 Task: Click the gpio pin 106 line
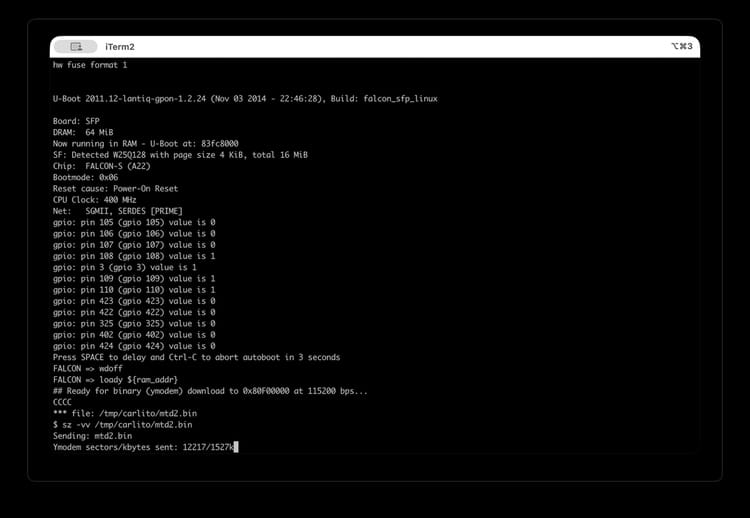(134, 233)
